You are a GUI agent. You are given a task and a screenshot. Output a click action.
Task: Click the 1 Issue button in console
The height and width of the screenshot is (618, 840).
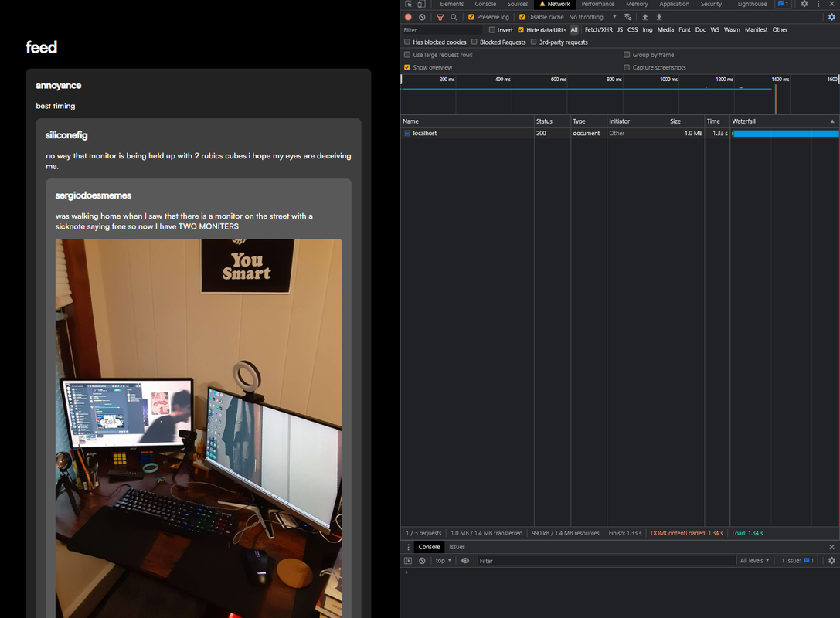[x=797, y=561]
